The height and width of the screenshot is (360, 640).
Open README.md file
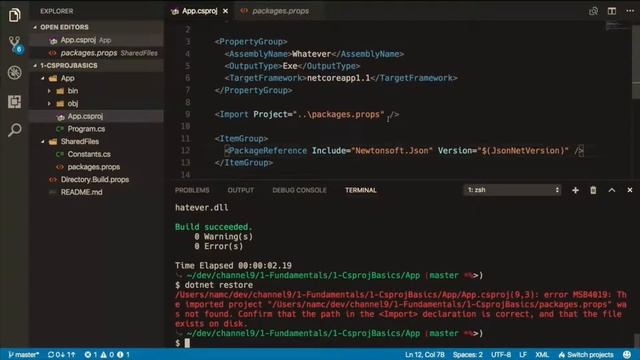pos(81,192)
